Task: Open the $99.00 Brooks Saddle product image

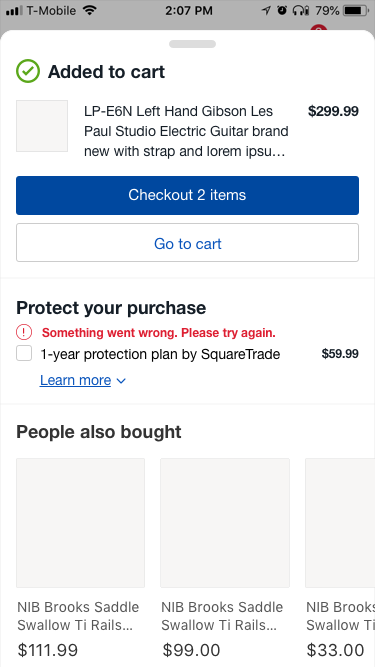Action: [x=225, y=523]
